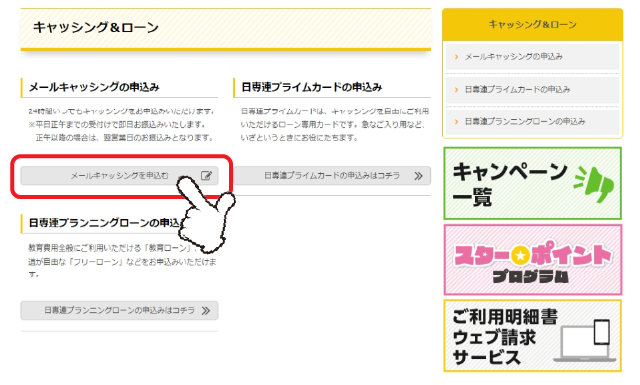
Task: Click text いざというときにお役にたちます
Action: [x=300, y=138]
